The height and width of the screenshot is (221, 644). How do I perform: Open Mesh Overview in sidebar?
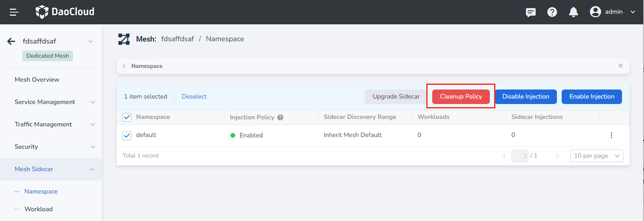pyautogui.click(x=37, y=80)
